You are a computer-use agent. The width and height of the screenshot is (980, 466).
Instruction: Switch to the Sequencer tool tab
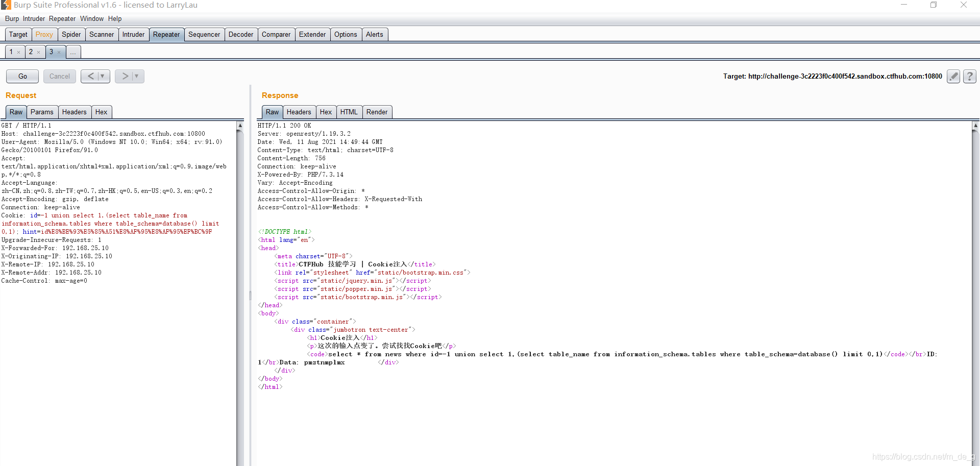(x=204, y=34)
